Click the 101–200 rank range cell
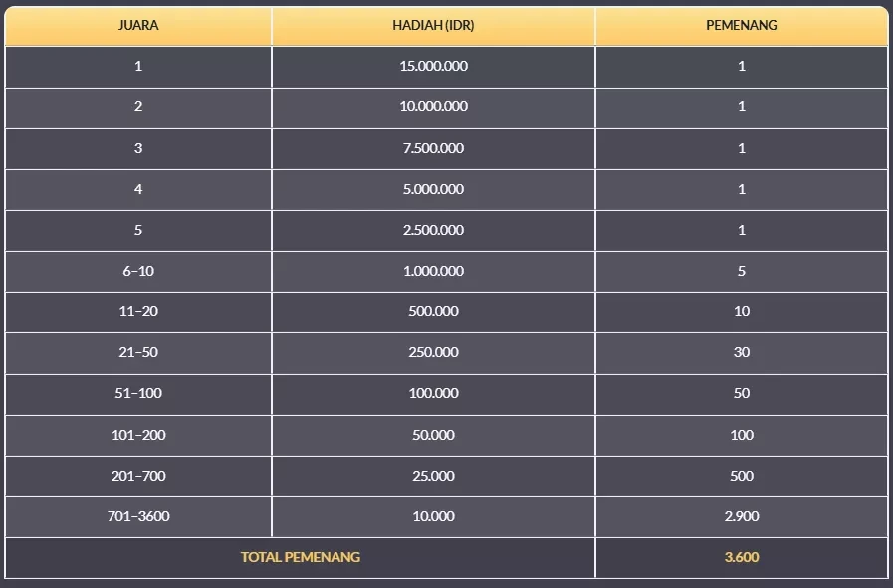 (x=138, y=435)
